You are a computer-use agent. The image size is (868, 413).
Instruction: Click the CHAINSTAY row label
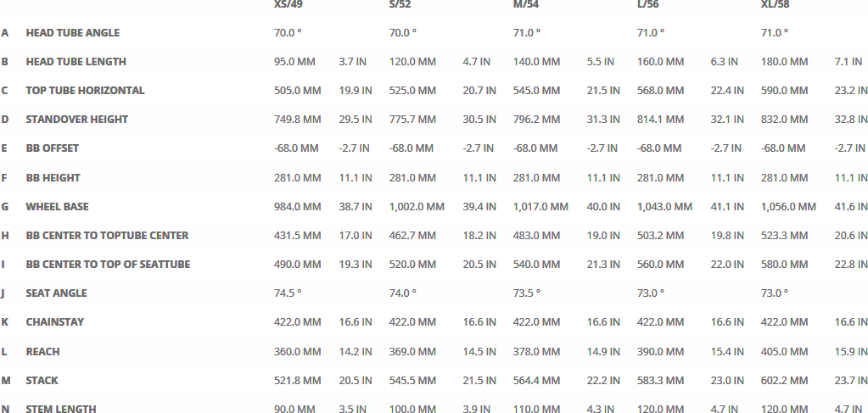click(54, 322)
